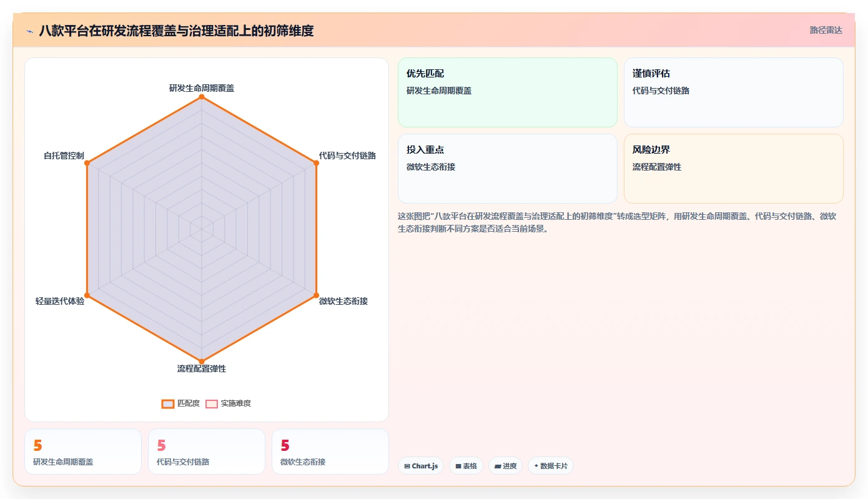
Task: Click the 自托管控制 axis label on the radar
Action: click(x=64, y=156)
